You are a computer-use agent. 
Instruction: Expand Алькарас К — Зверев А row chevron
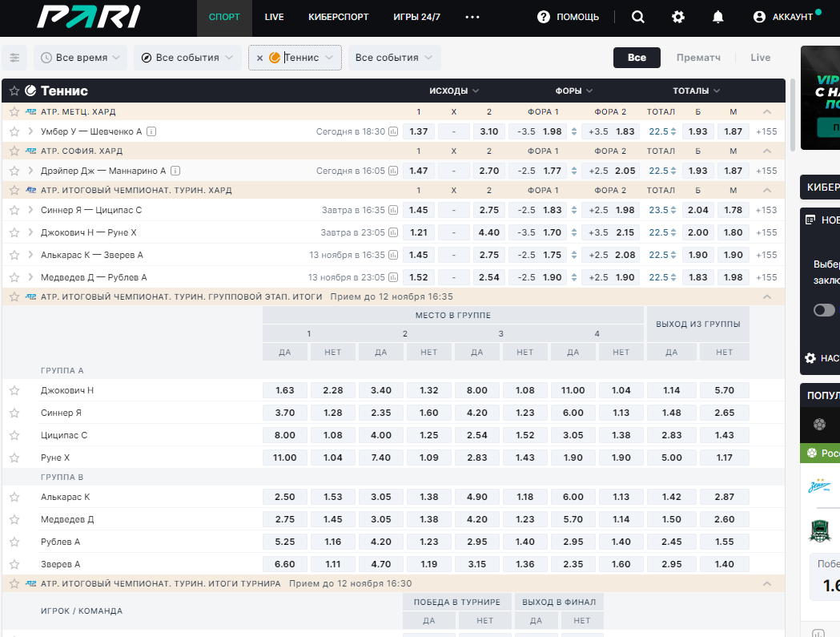(x=30, y=255)
